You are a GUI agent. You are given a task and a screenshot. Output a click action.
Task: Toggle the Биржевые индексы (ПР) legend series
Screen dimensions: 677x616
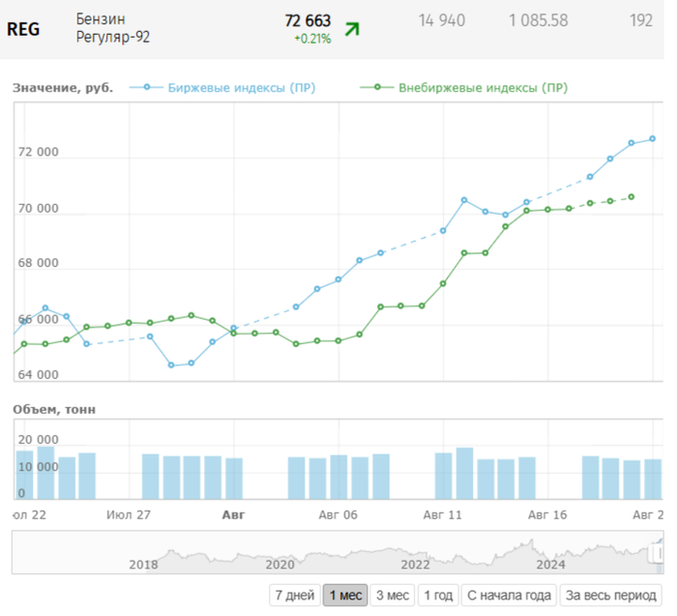[x=242, y=87]
